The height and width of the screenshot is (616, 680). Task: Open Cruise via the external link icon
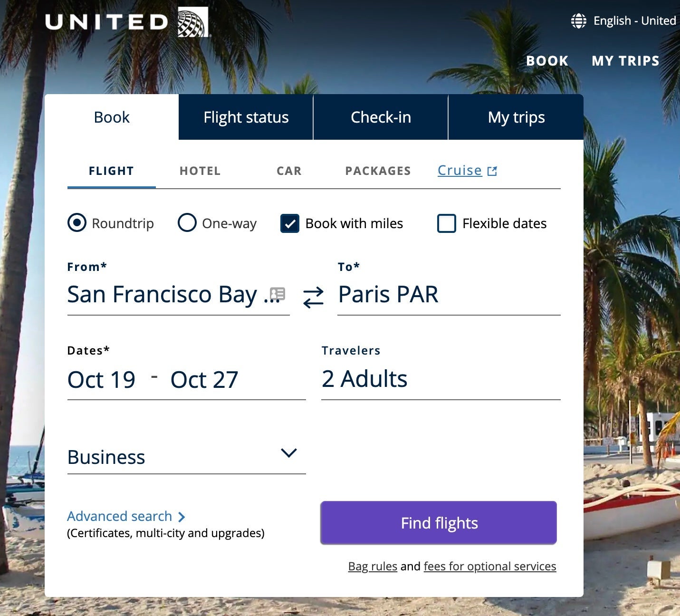pyautogui.click(x=492, y=170)
